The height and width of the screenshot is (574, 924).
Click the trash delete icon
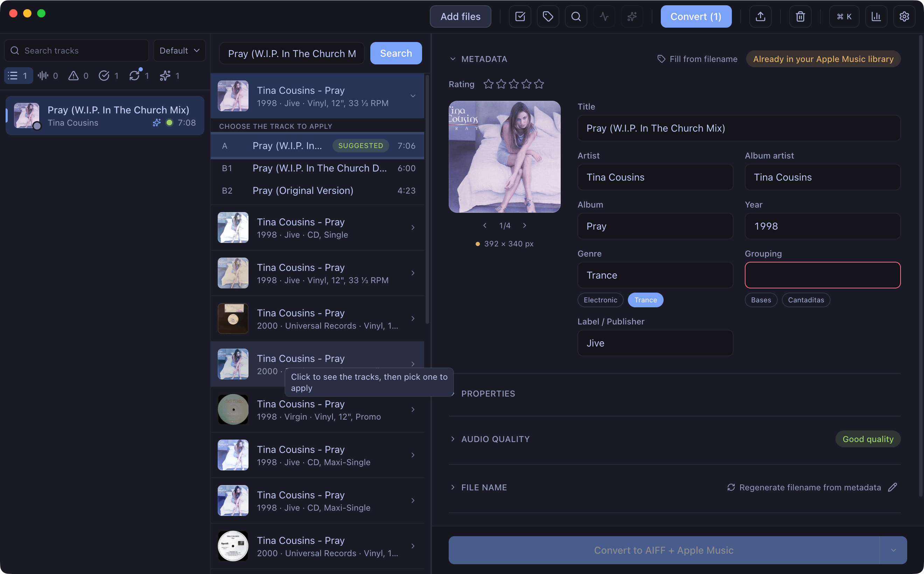pyautogui.click(x=800, y=16)
